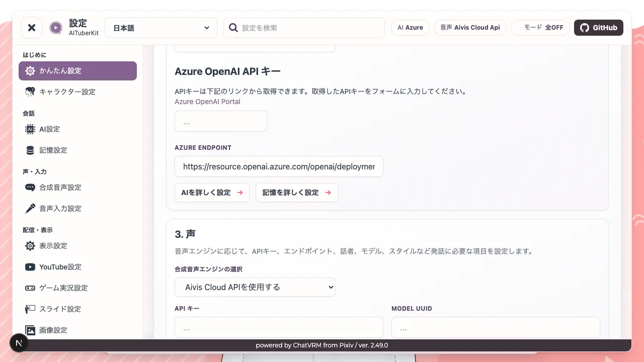This screenshot has height=362, width=644.
Task: Click the 音声 Aivis Cloud Api chip
Action: click(x=470, y=28)
